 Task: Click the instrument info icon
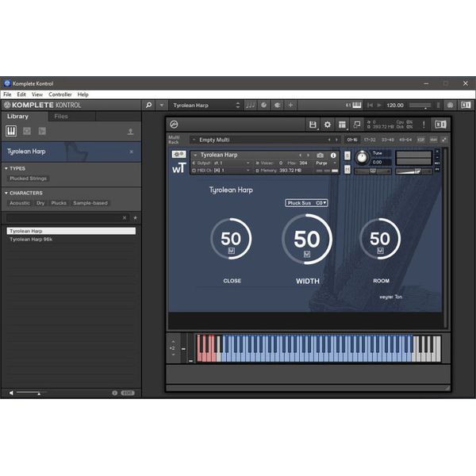[x=333, y=155]
